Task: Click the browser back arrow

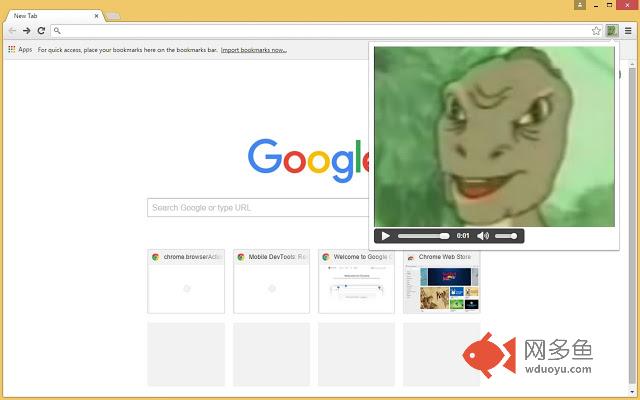Action: 12,31
